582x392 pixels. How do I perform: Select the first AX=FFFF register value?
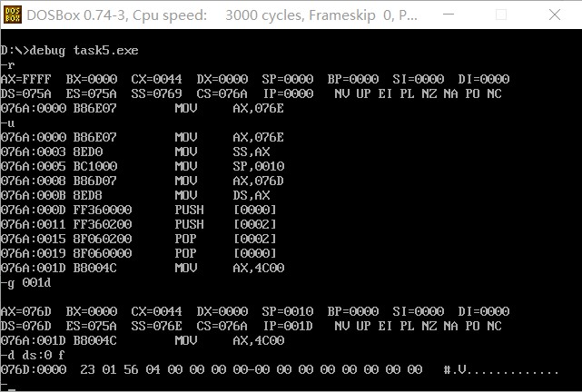[x=25, y=79]
